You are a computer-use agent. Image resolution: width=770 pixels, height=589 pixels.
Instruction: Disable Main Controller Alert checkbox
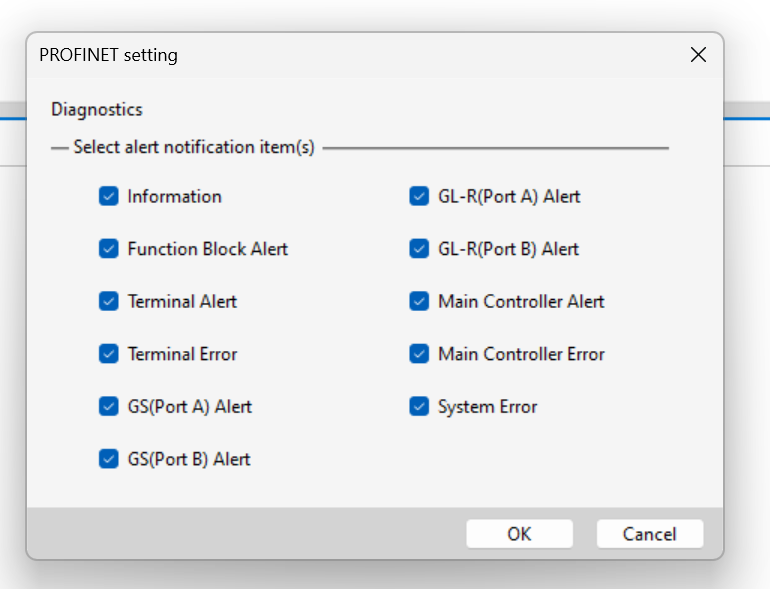(419, 301)
